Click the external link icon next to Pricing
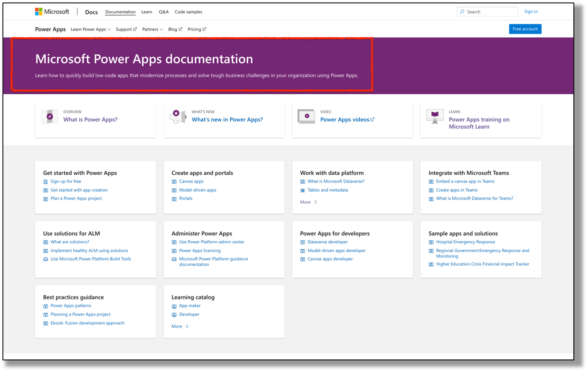The image size is (588, 372). click(x=204, y=29)
